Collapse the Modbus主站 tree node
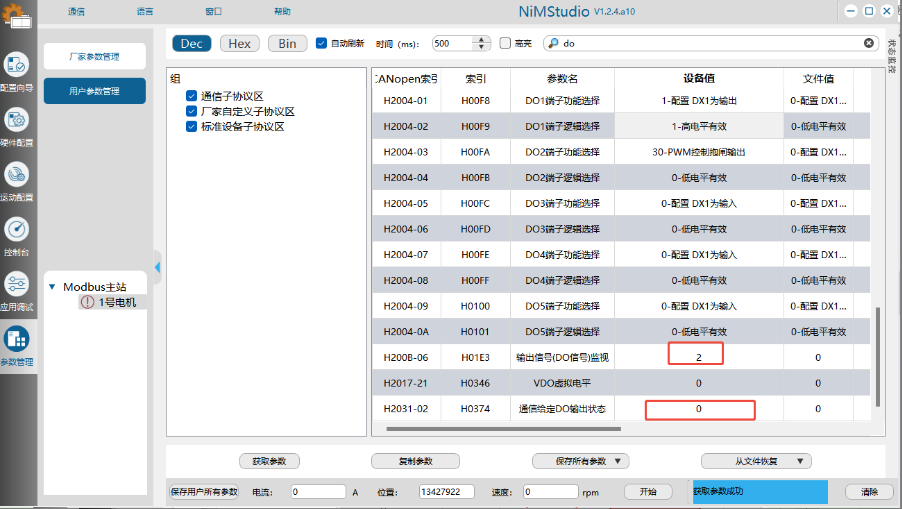902x509 pixels. tap(52, 287)
